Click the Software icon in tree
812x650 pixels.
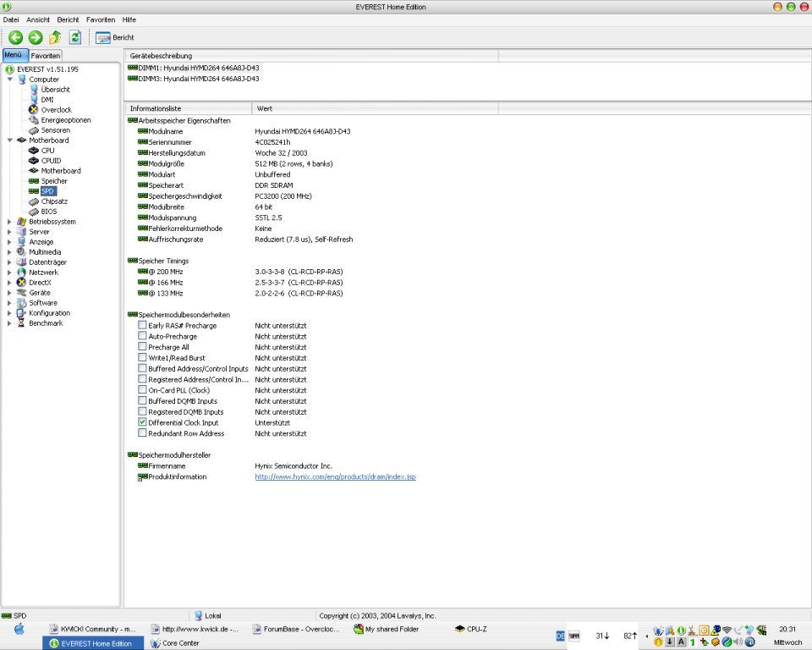21,303
